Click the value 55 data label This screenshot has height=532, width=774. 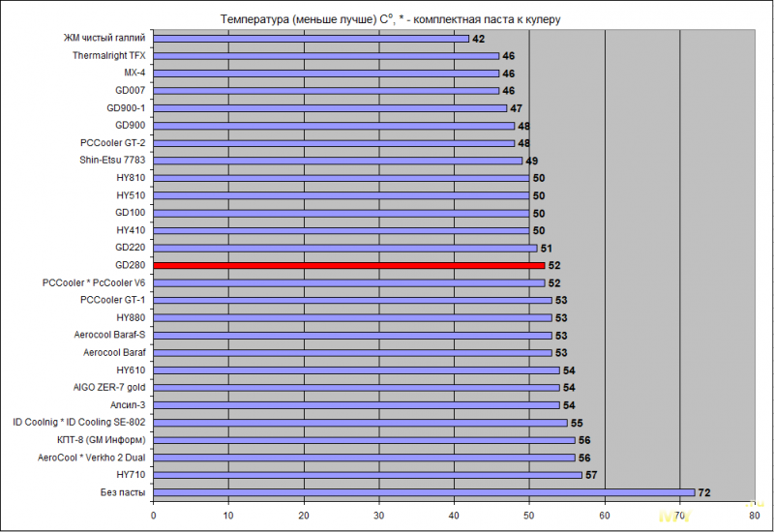tap(577, 423)
